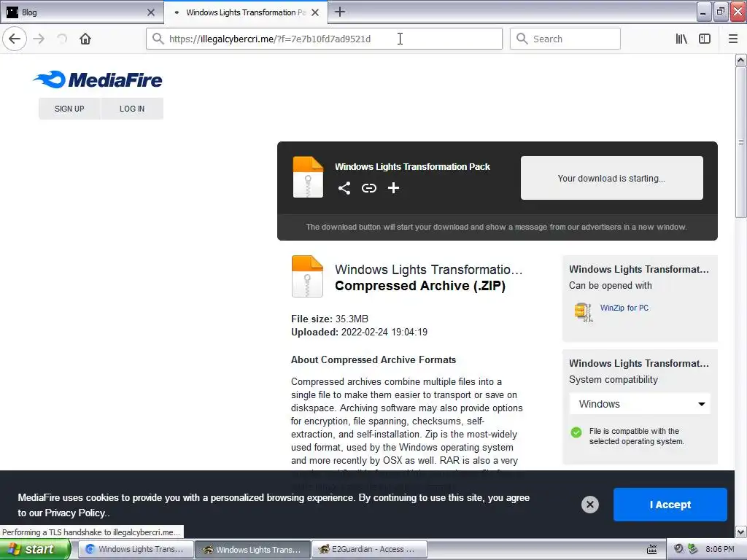The width and height of the screenshot is (747, 560).
Task: Open the browser home page icon
Action: coord(85,39)
